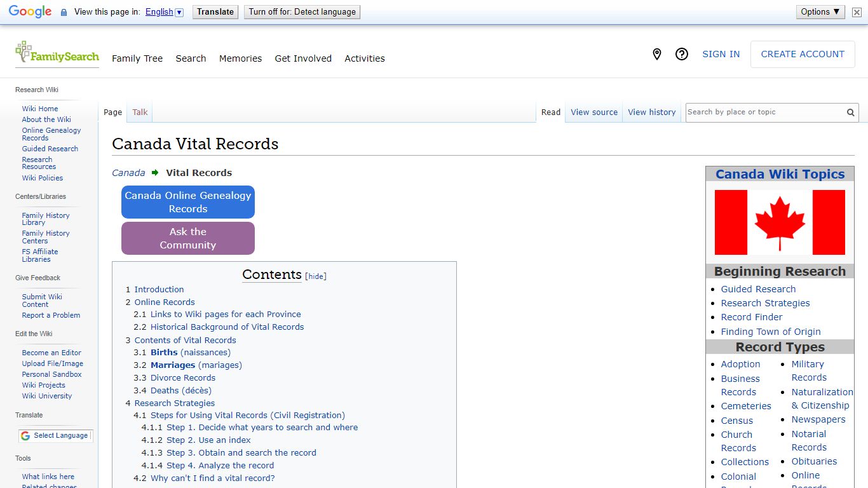
Task: Open the Memories menu
Action: coord(240,58)
